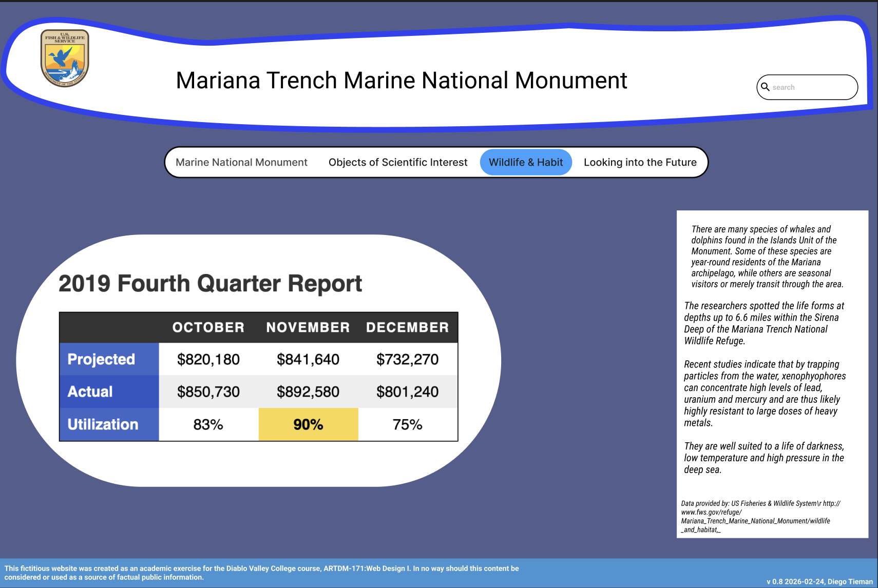Click the $892,580 November actual value
878x588 pixels.
tap(308, 391)
